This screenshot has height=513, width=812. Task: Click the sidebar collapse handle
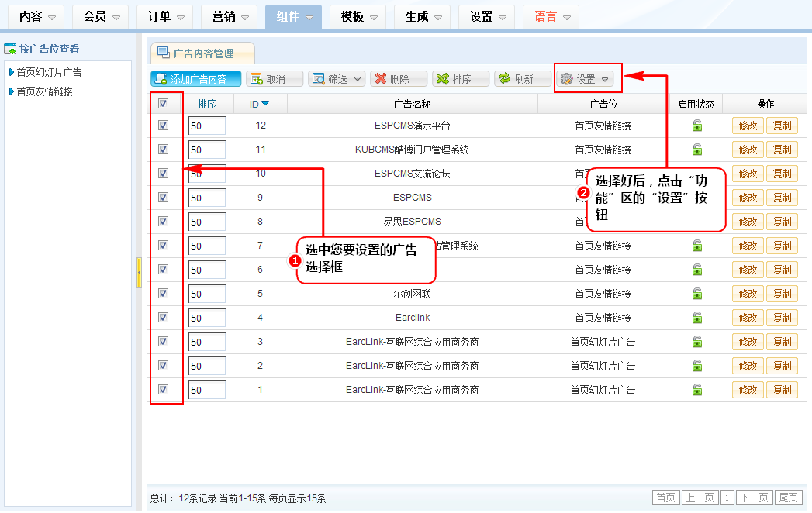click(x=139, y=273)
